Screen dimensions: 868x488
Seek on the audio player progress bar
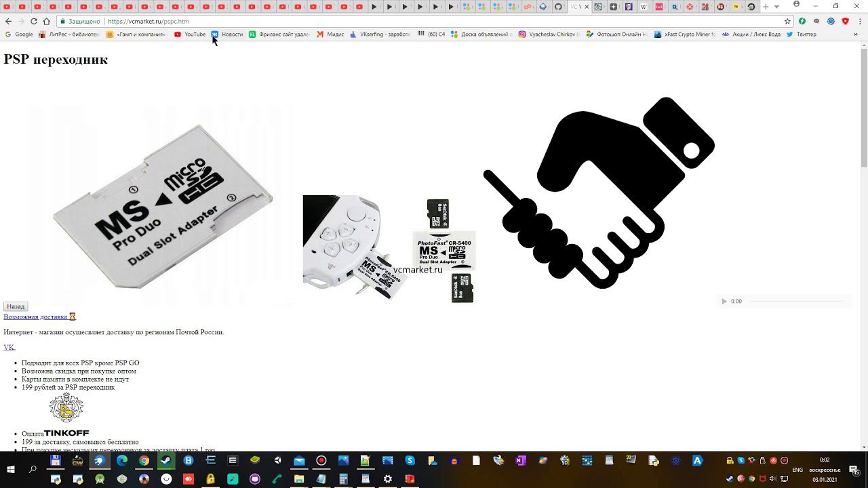click(797, 301)
